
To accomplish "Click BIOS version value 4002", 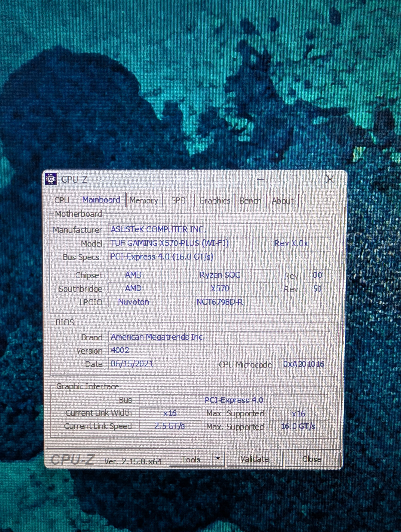I will [219, 350].
